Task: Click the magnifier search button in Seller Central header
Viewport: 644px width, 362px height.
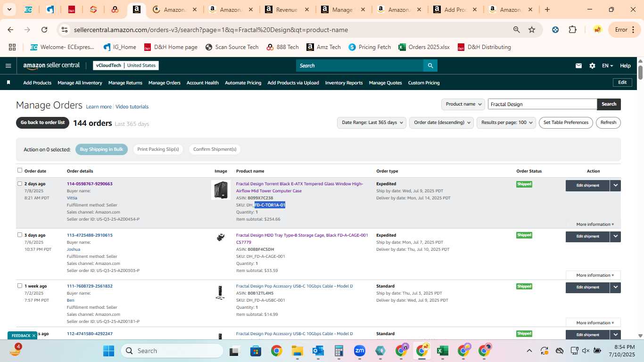Action: click(430, 66)
